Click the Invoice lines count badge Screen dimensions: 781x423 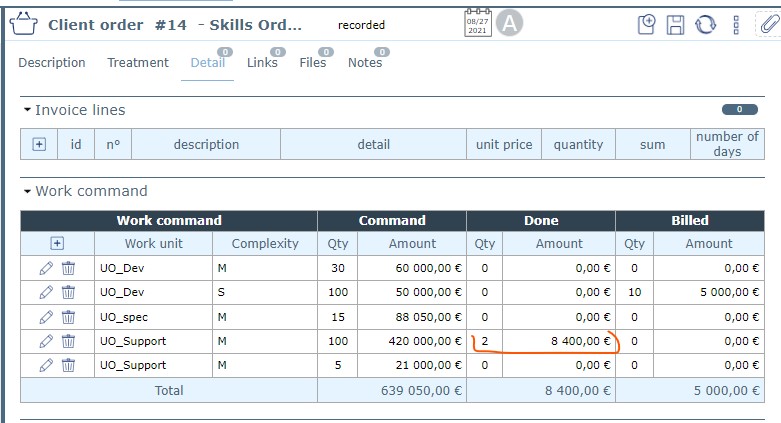coord(739,110)
